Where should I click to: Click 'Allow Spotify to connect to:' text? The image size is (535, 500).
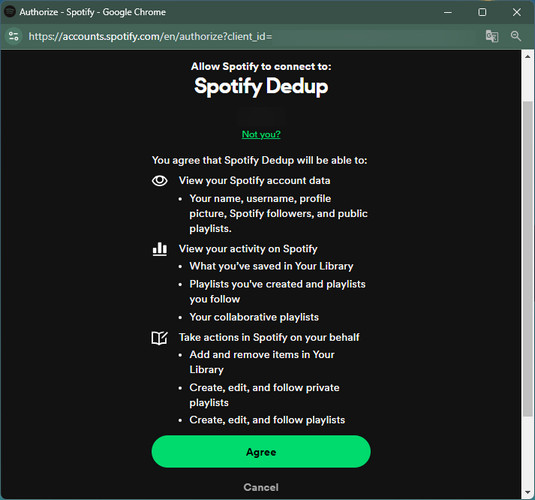[x=261, y=66]
